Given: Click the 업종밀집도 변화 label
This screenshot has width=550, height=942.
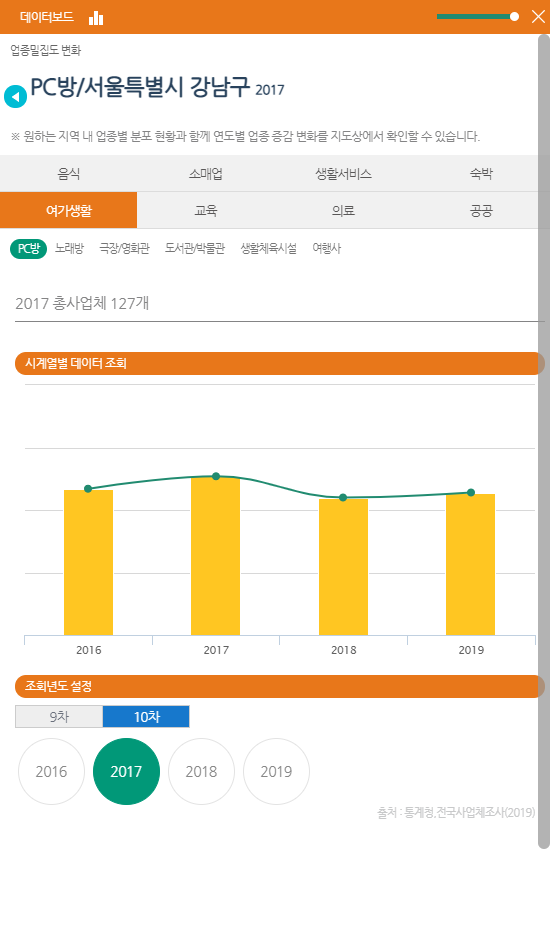Looking at the screenshot, I should point(46,50).
